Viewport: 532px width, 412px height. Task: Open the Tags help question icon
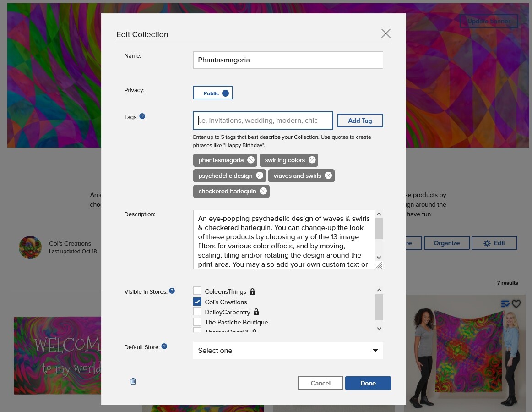pos(142,116)
